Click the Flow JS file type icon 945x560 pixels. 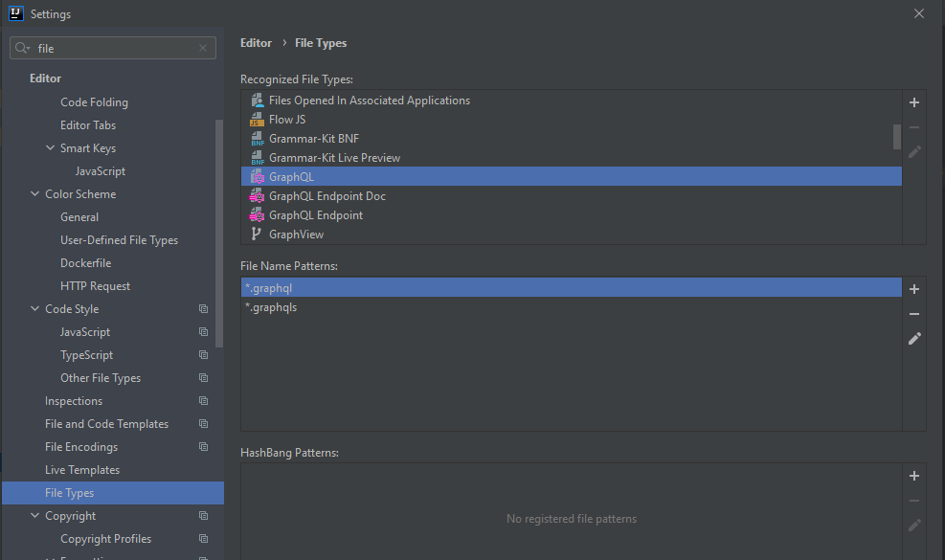[257, 119]
